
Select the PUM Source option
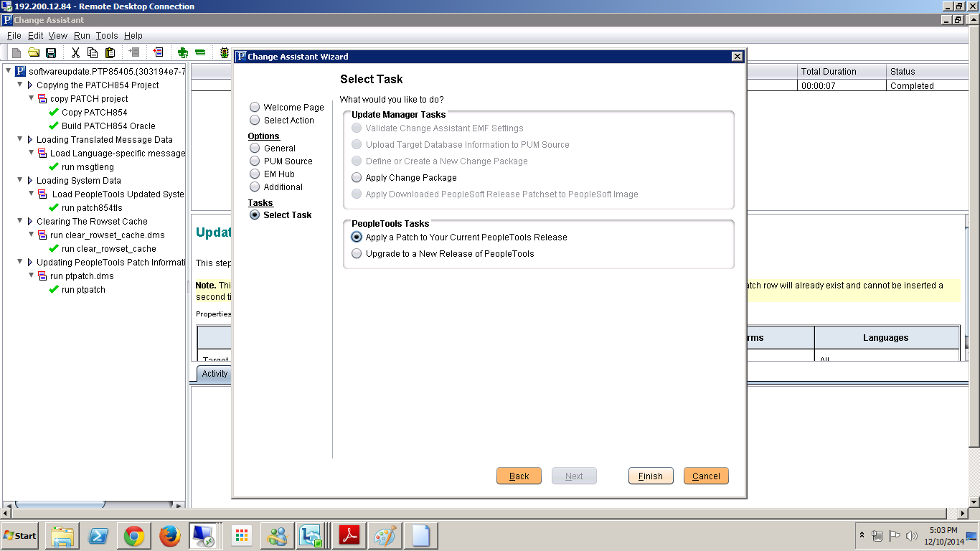[255, 161]
